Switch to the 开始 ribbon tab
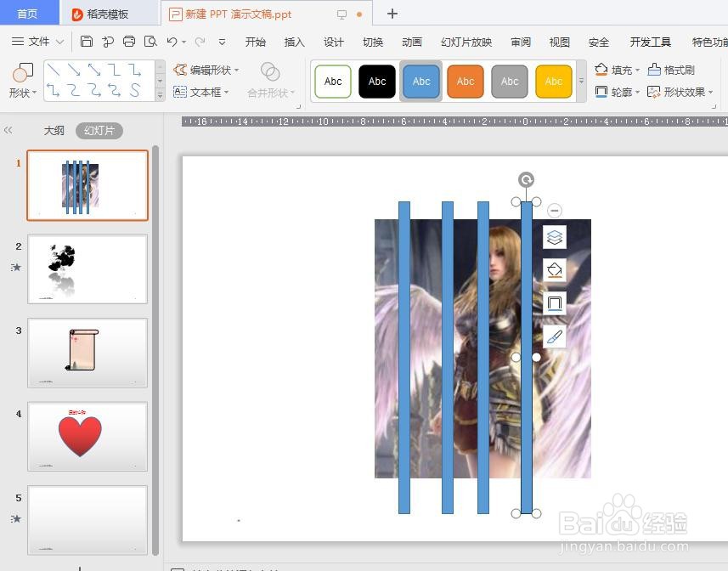This screenshot has width=728, height=571. pyautogui.click(x=256, y=42)
